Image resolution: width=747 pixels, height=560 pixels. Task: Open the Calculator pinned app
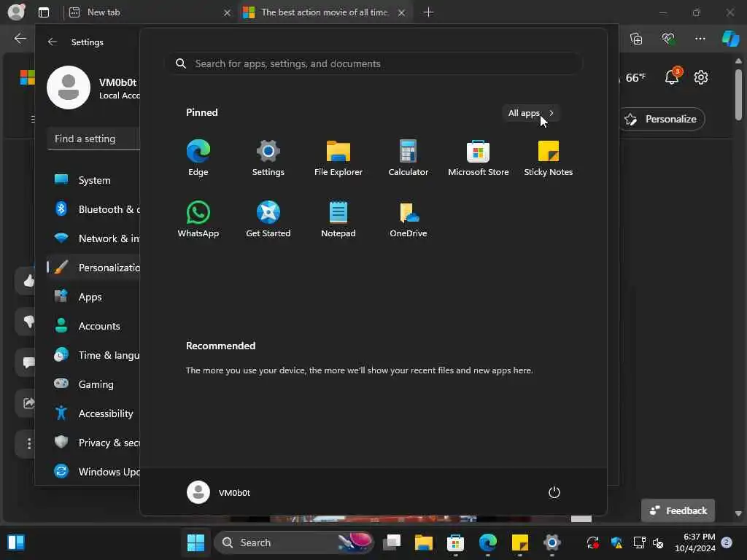[x=409, y=158]
